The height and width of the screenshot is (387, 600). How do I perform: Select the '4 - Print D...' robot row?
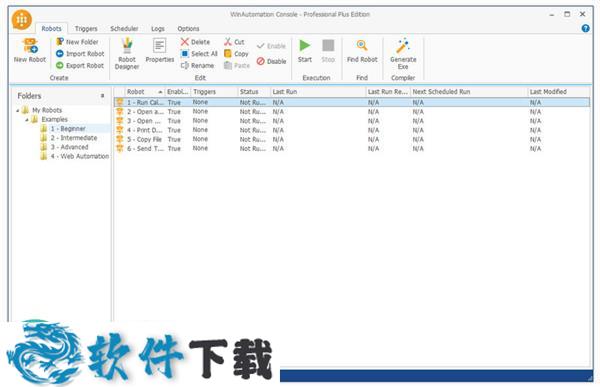coord(352,130)
